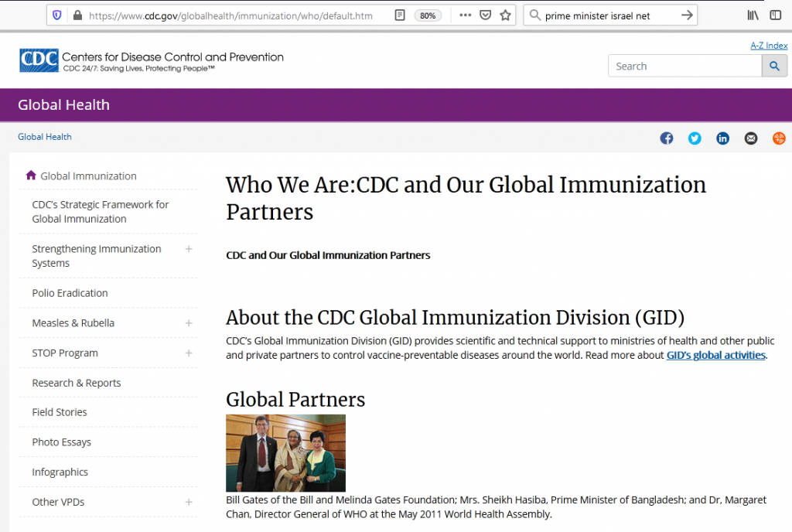
Task: Share the page on Facebook
Action: 666,138
